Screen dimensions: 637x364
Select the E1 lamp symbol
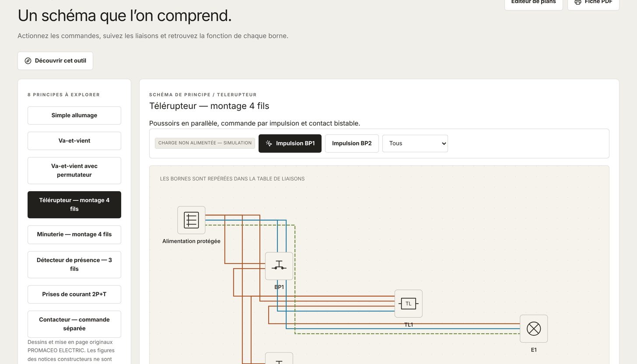tap(534, 329)
